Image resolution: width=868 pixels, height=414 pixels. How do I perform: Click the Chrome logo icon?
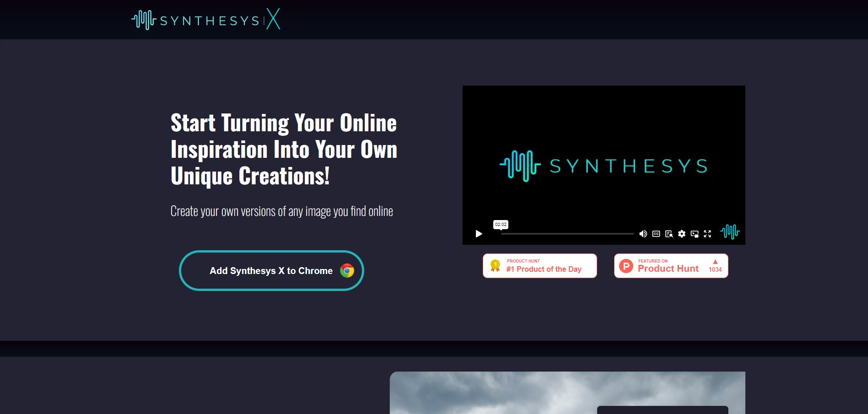click(x=347, y=271)
